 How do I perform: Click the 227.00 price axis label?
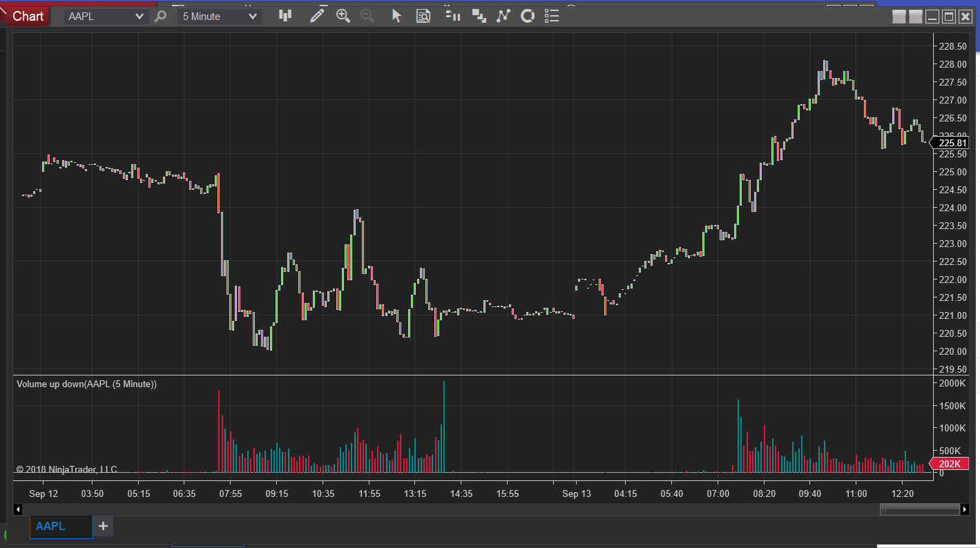[952, 100]
